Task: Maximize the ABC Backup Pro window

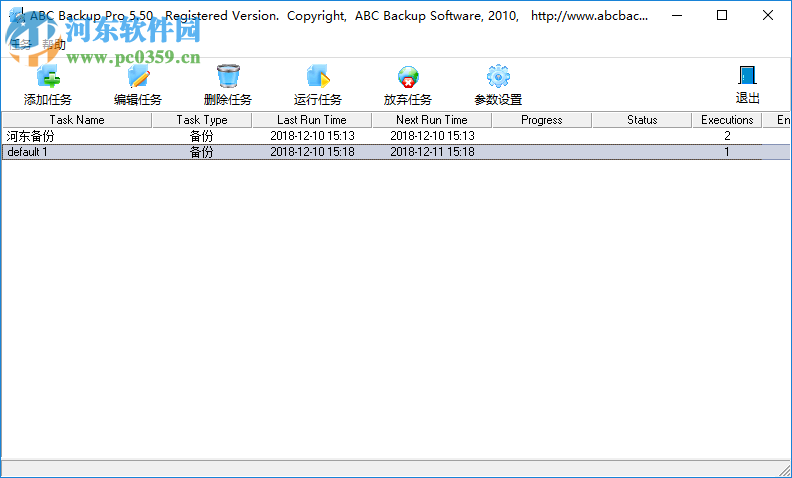Action: 722,16
